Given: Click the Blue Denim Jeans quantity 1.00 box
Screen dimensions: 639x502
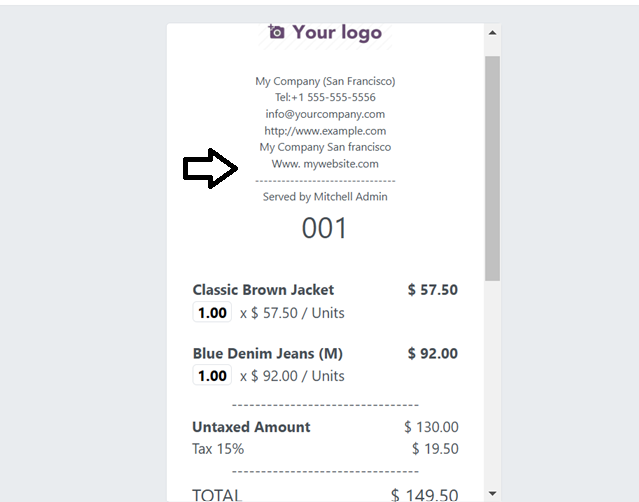Looking at the screenshot, I should [x=212, y=376].
